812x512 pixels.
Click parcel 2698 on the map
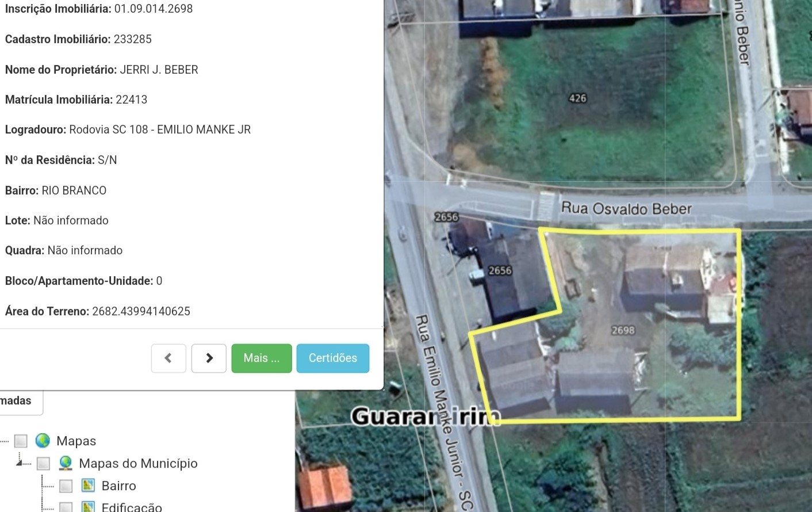[x=623, y=330]
